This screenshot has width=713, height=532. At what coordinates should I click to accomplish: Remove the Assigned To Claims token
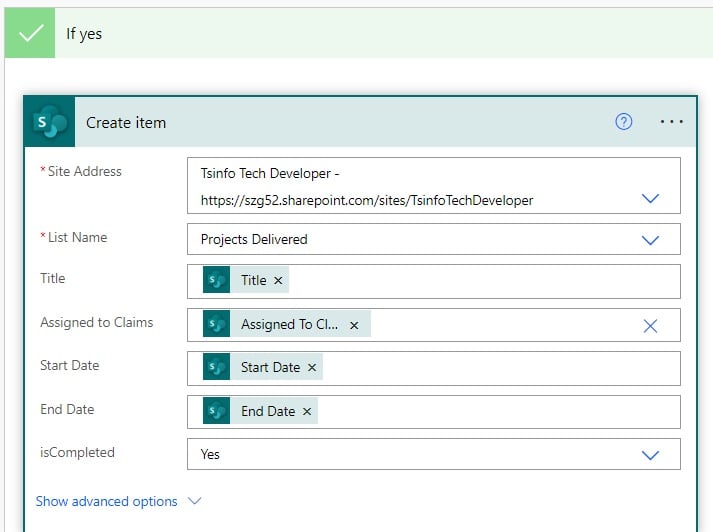point(354,325)
